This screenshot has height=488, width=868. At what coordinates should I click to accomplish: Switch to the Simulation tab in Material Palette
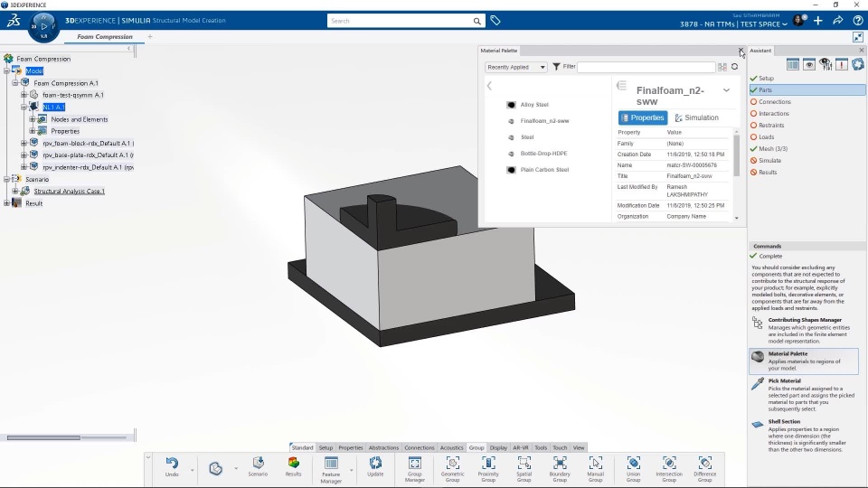696,117
